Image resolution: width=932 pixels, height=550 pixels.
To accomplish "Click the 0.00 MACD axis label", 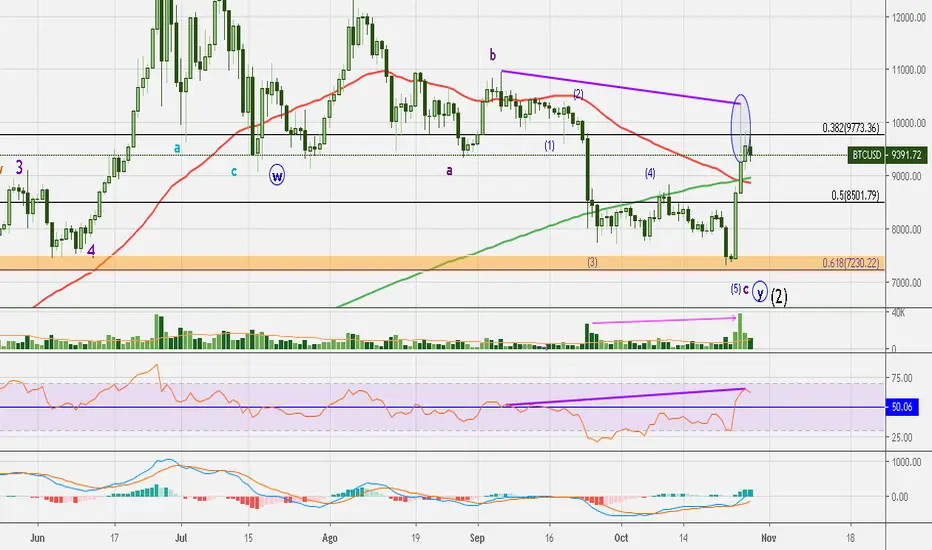I will click(900, 497).
